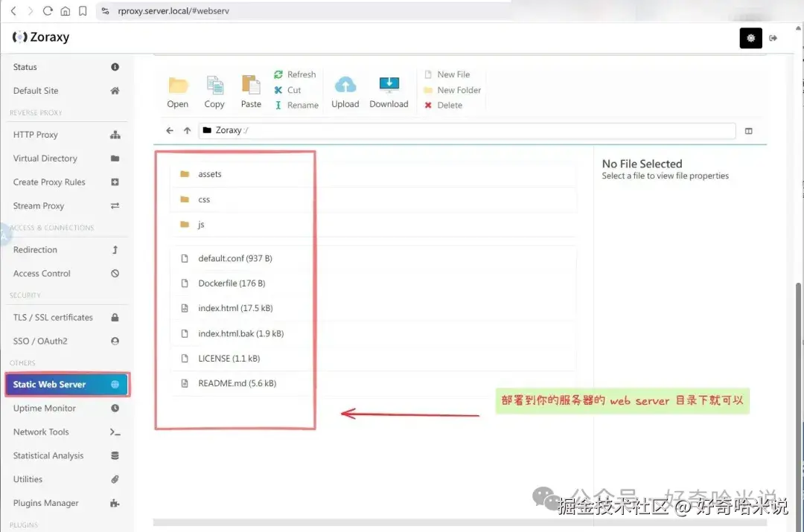Open Redirection settings

(67, 249)
